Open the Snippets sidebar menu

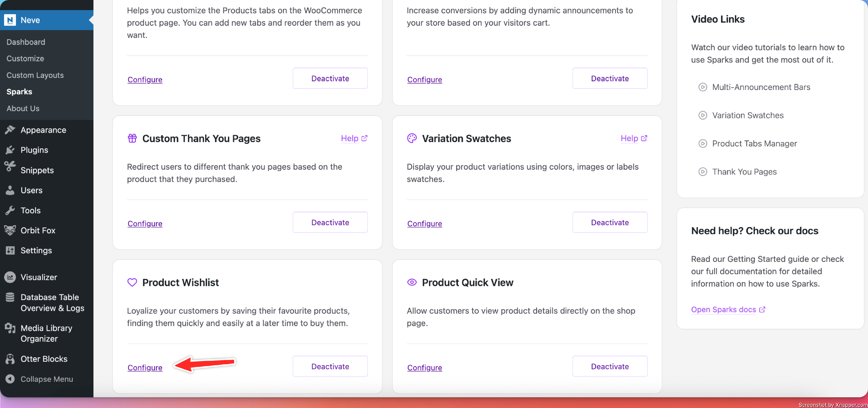[x=37, y=170]
